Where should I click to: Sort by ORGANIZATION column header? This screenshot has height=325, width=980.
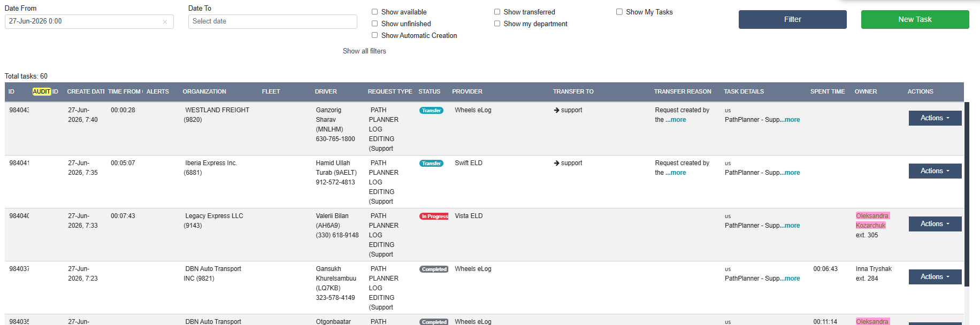click(204, 92)
